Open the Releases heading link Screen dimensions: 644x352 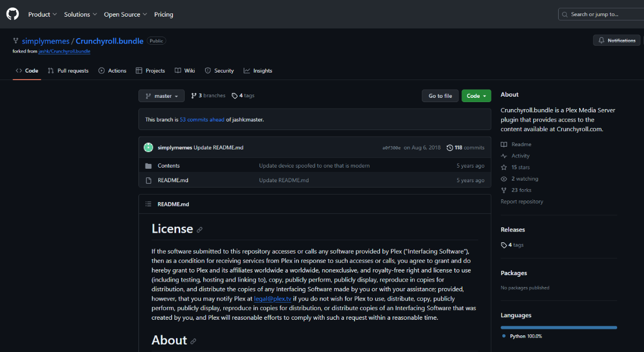click(513, 229)
